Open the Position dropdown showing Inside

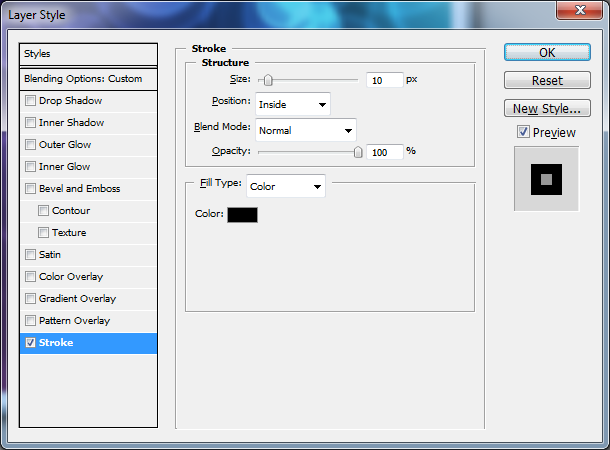(293, 104)
